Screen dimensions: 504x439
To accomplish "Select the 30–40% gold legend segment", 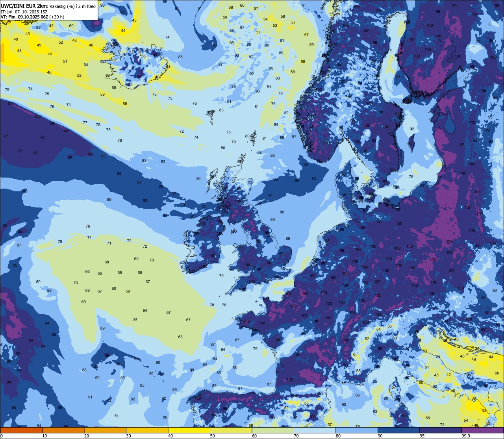I will tap(147, 430).
